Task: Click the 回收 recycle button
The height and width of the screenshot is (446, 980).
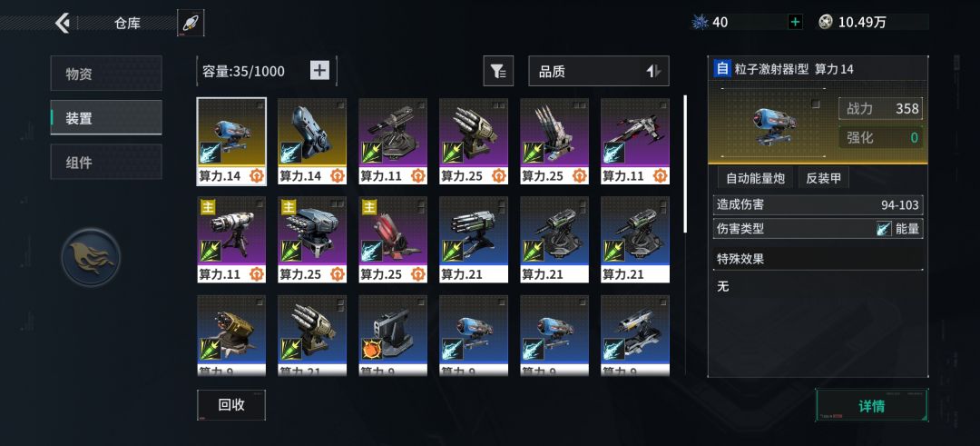Action: (x=231, y=405)
